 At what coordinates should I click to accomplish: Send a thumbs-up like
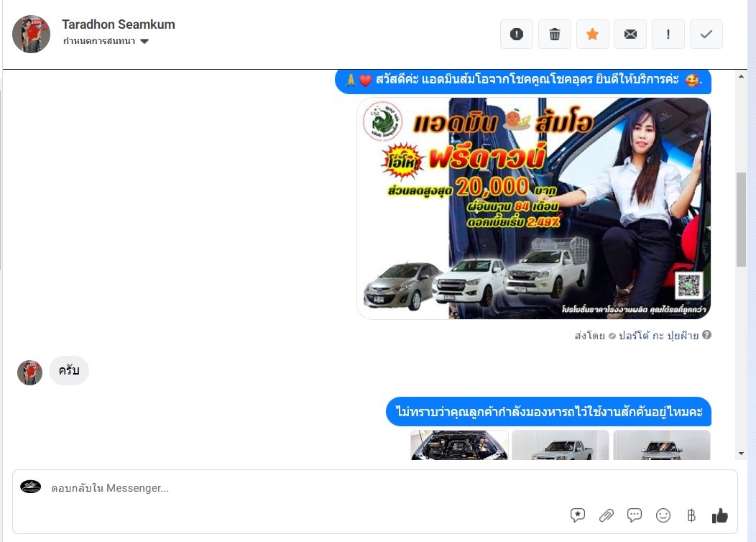(720, 515)
